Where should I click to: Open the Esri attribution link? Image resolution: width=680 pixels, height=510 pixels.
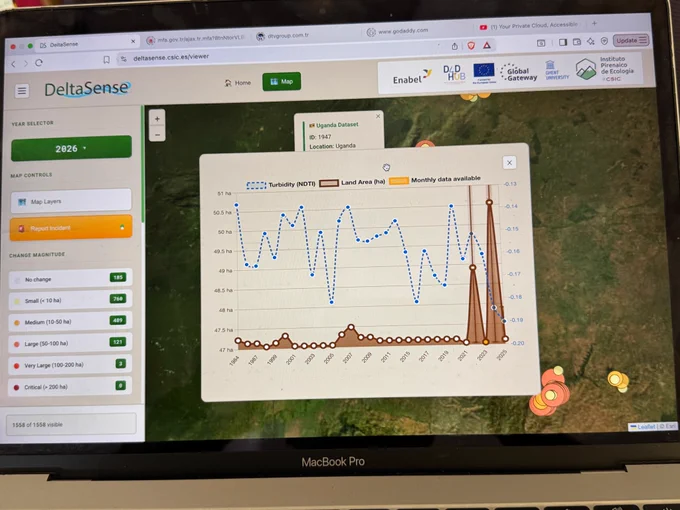click(670, 426)
